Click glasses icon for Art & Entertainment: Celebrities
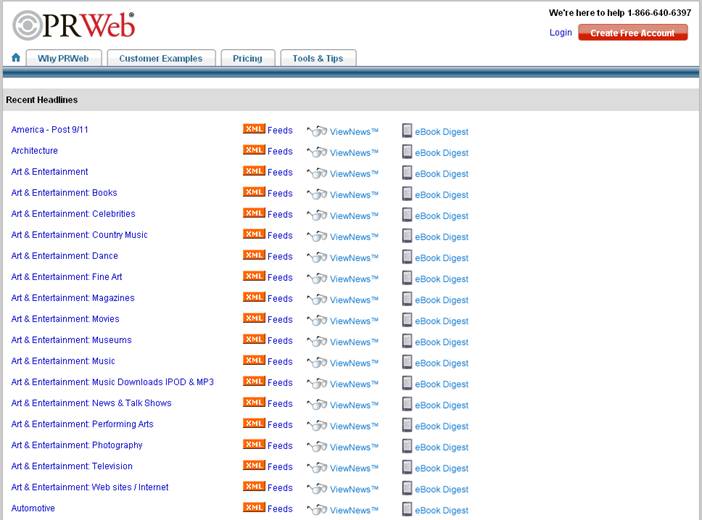Screen dimensions: 702x520 (317, 215)
